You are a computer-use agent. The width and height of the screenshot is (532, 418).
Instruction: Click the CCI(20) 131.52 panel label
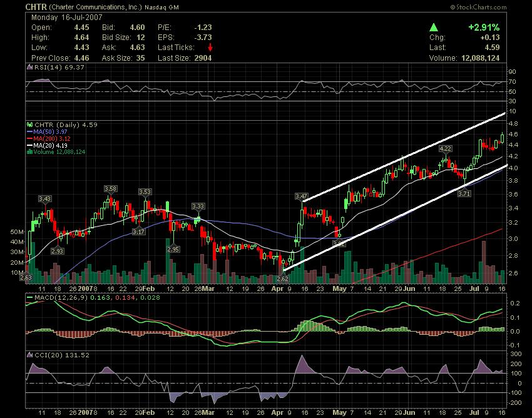[x=62, y=355]
